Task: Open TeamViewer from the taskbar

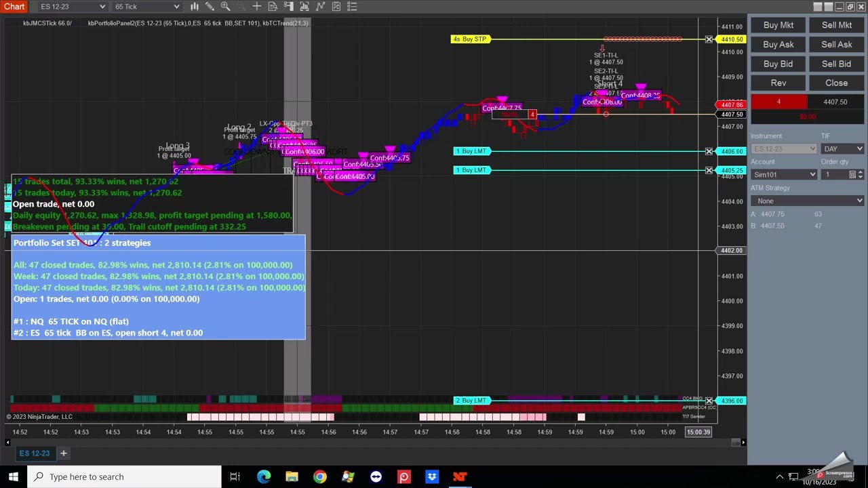Action: pos(376,476)
